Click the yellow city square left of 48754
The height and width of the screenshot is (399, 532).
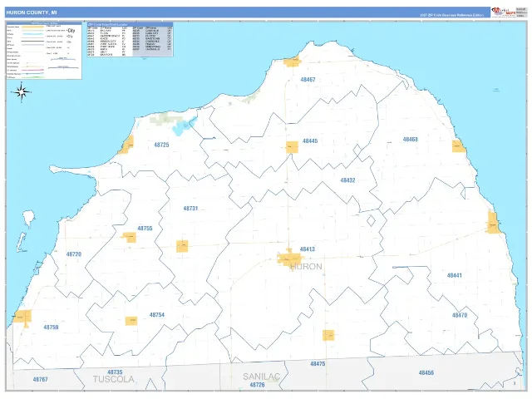[x=131, y=321]
